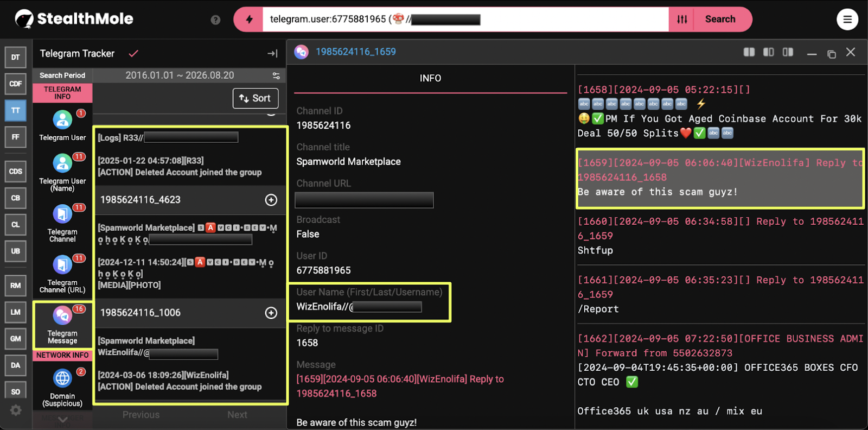Select the Telegram Channel (URL) category

pos(62,274)
